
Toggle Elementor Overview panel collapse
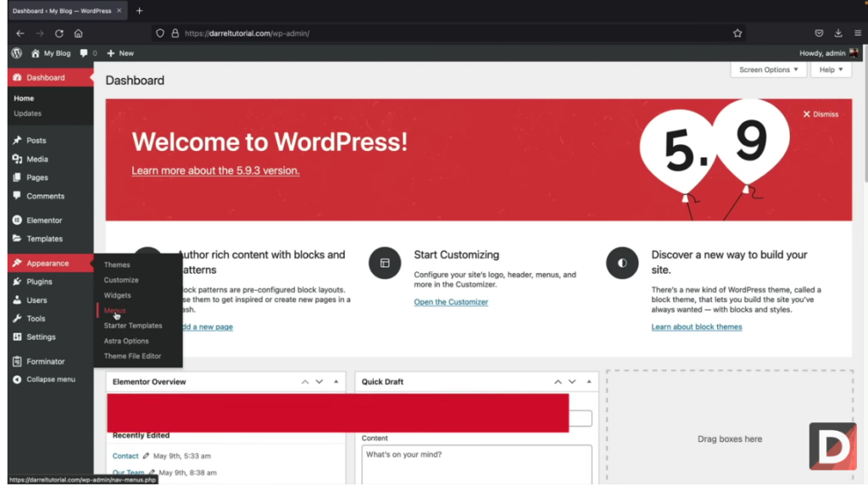(336, 382)
